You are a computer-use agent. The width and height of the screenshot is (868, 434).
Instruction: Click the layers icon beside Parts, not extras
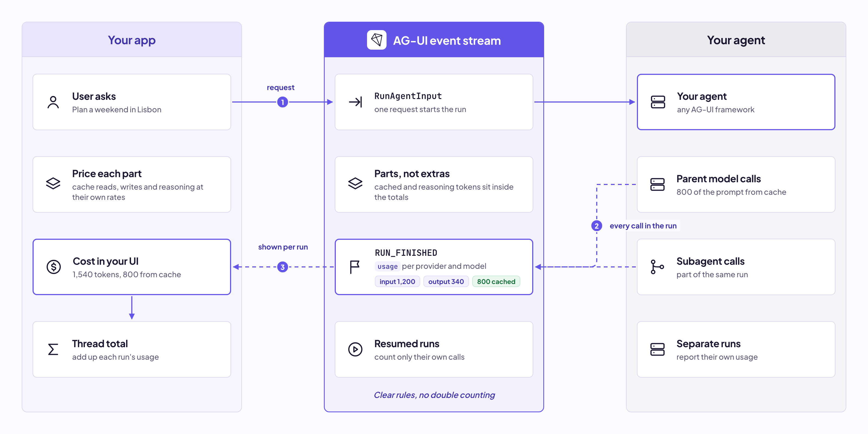tap(355, 184)
